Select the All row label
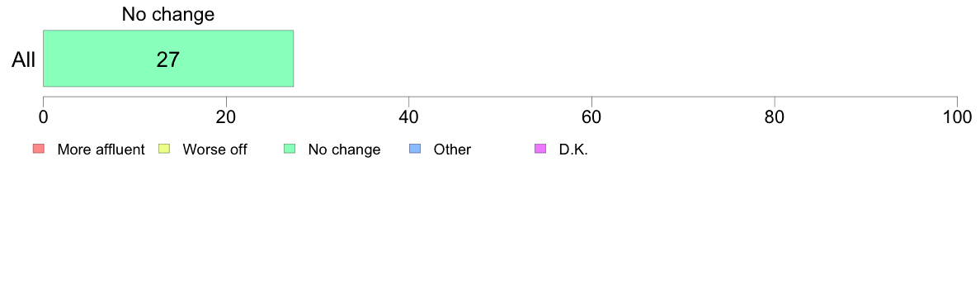The height and width of the screenshot is (304, 980). [x=24, y=59]
